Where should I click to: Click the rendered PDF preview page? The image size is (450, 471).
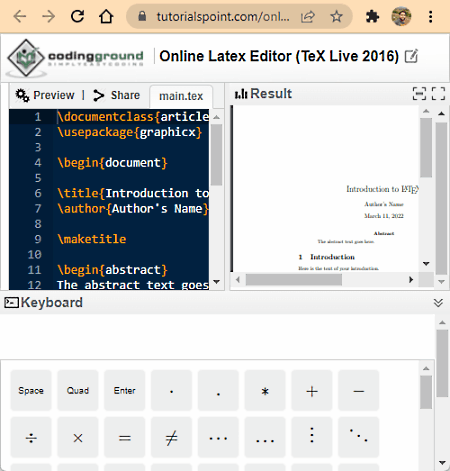(x=326, y=189)
